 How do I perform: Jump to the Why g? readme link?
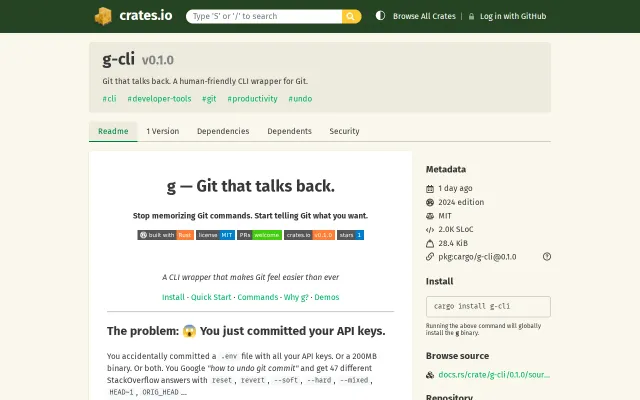click(x=296, y=297)
